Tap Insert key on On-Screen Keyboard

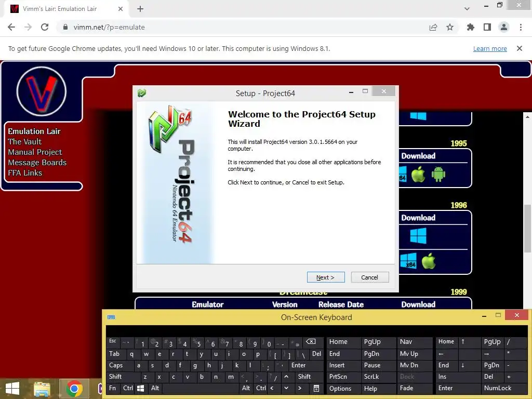click(x=343, y=365)
